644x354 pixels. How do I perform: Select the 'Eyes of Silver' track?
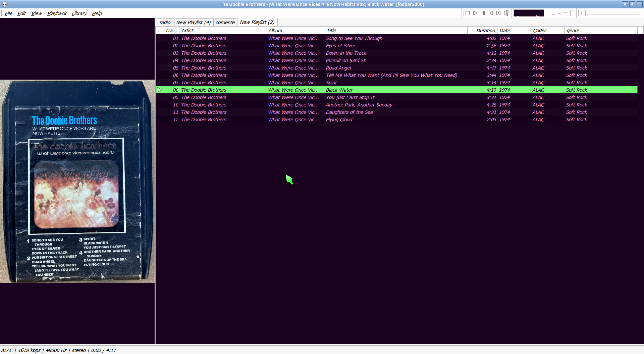pyautogui.click(x=340, y=46)
